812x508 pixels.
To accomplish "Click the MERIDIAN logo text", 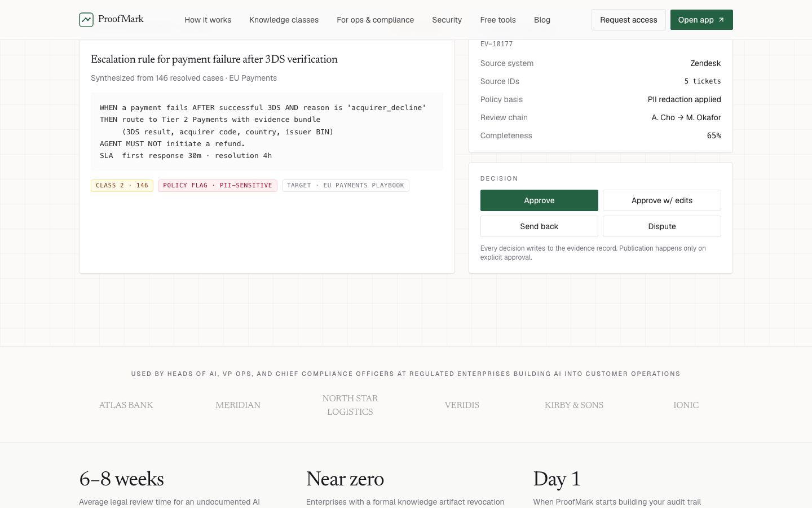I will [238, 405].
